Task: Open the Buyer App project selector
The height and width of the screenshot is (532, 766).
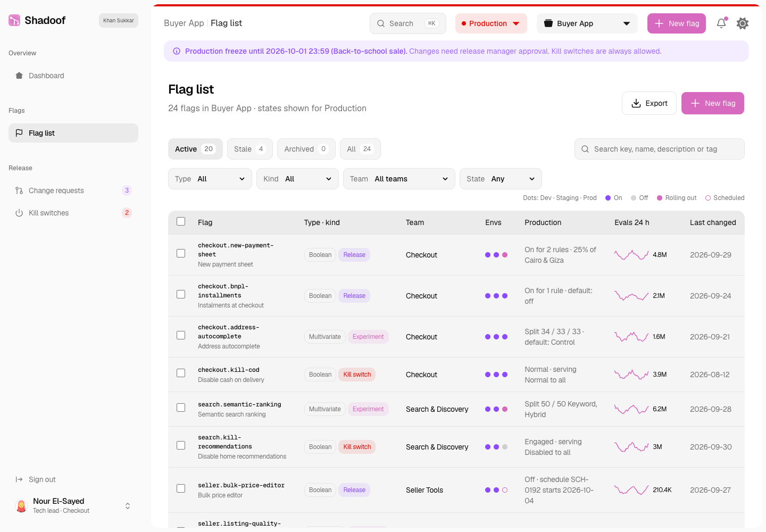Action: pos(587,23)
